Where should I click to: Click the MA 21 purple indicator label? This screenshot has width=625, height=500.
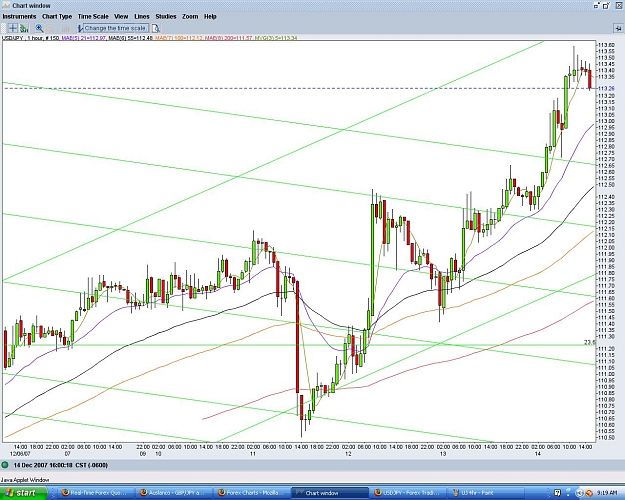coord(85,38)
